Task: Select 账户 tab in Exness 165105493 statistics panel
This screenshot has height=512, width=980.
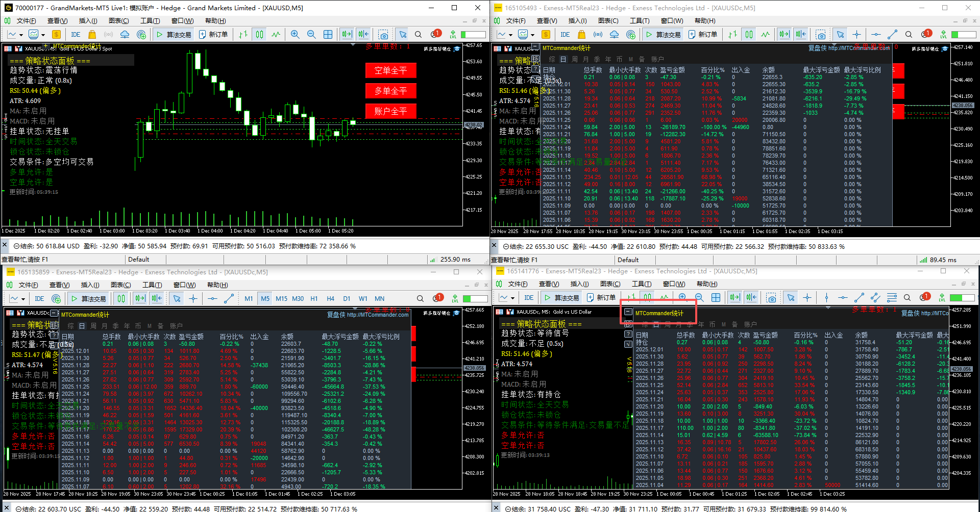Action: point(657,59)
